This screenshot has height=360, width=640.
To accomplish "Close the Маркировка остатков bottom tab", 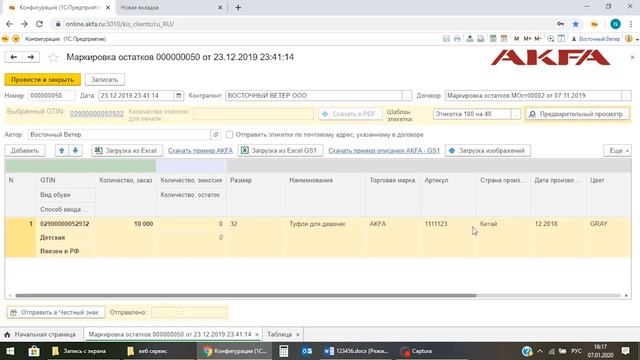I will [x=257, y=335].
